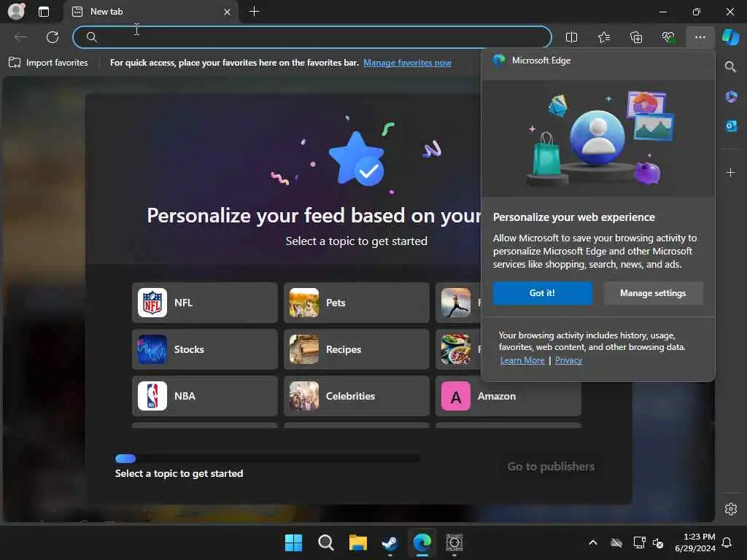This screenshot has width=747, height=560.
Task: Click the topic selection progress bar
Action: 267,459
